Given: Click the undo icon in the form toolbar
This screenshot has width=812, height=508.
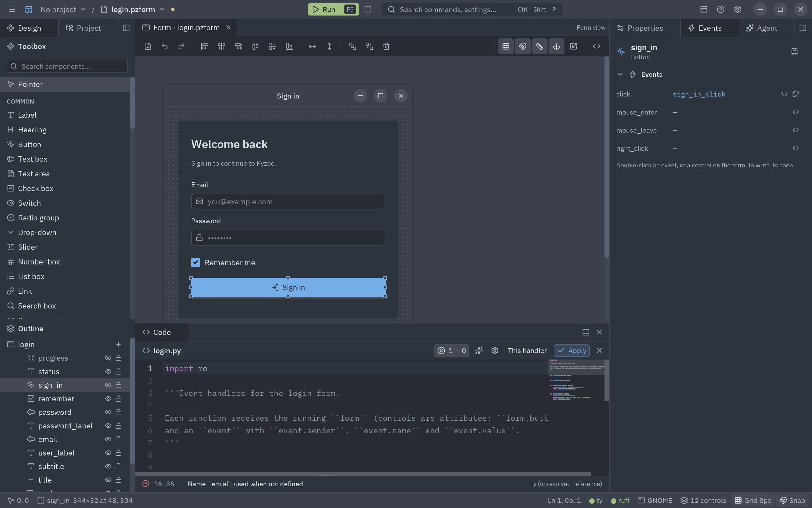Looking at the screenshot, I should tap(164, 46).
